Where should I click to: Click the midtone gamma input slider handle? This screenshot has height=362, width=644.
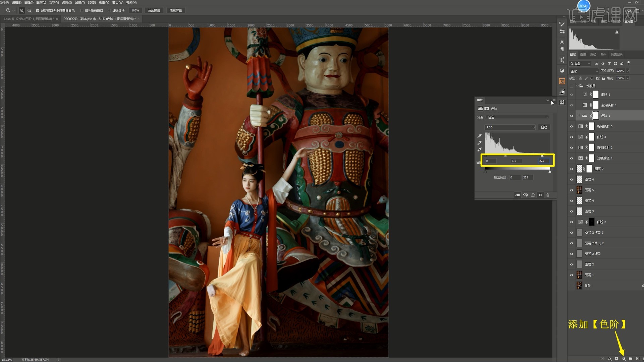click(x=505, y=156)
